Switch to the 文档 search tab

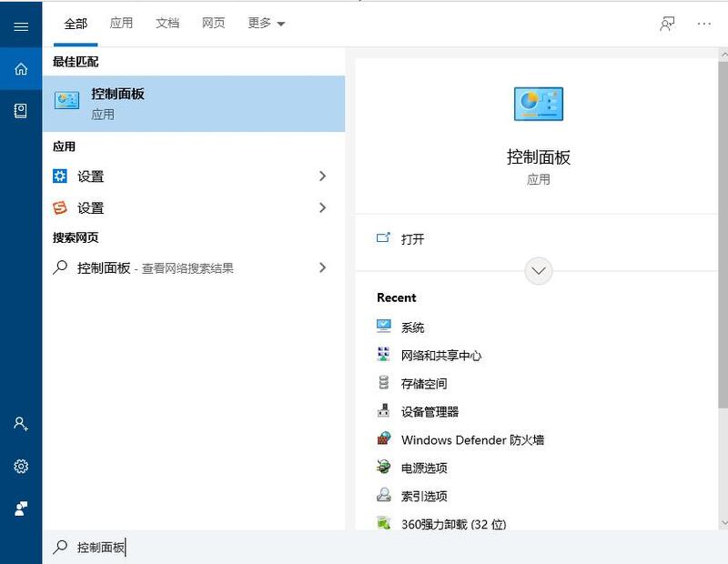[167, 22]
